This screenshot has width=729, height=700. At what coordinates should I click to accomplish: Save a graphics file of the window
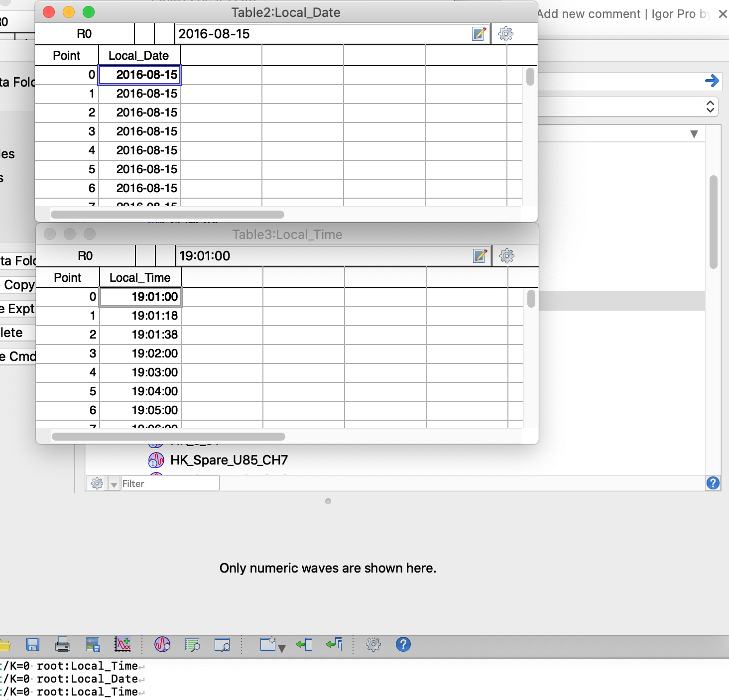[x=93, y=644]
